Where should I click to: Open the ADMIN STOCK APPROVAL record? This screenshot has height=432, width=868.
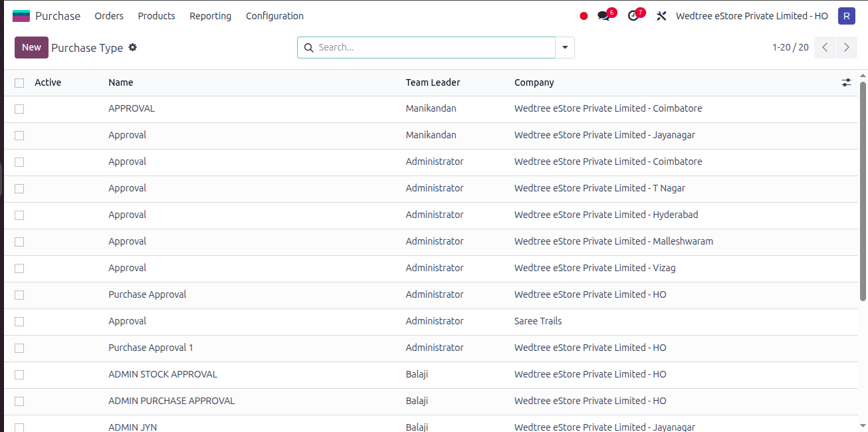163,374
